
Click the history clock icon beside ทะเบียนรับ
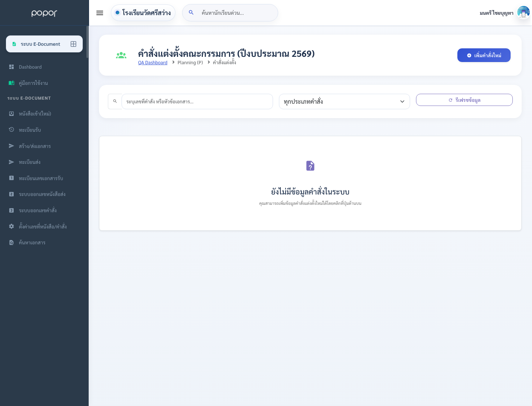click(x=11, y=130)
